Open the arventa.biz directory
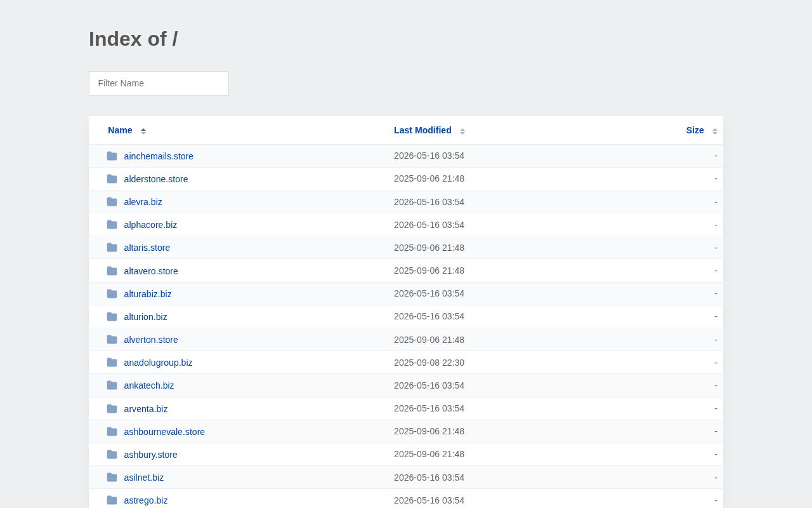 (146, 409)
